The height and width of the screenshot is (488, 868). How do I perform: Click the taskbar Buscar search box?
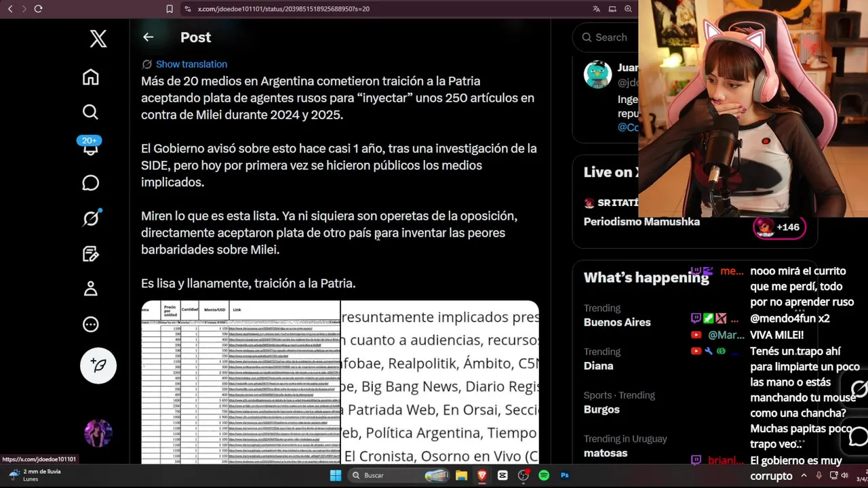tap(398, 475)
